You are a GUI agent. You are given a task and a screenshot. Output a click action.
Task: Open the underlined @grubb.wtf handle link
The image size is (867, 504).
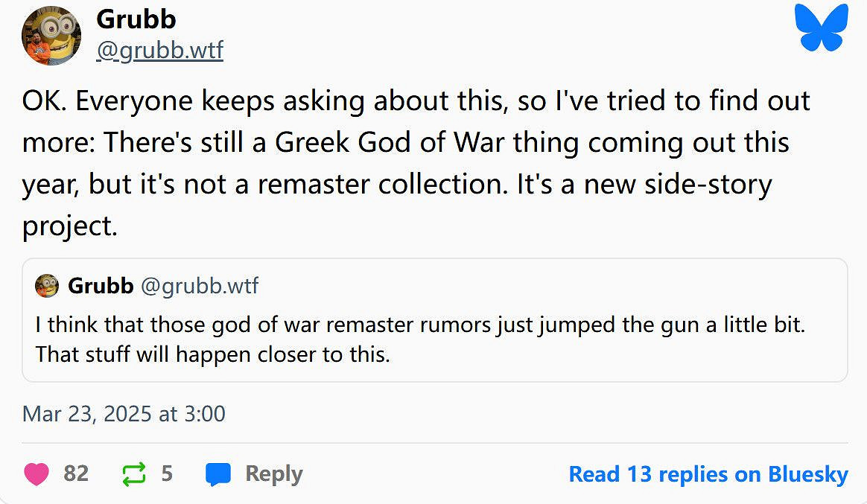[159, 51]
